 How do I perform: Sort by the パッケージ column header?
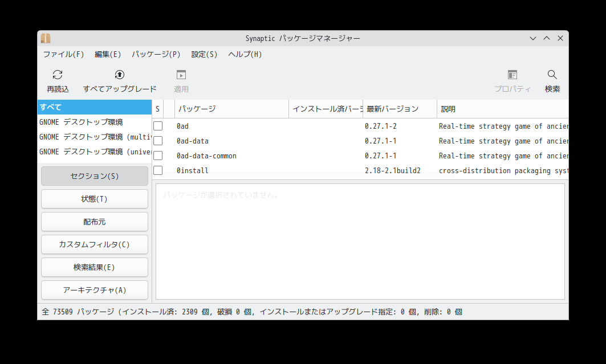(x=232, y=109)
